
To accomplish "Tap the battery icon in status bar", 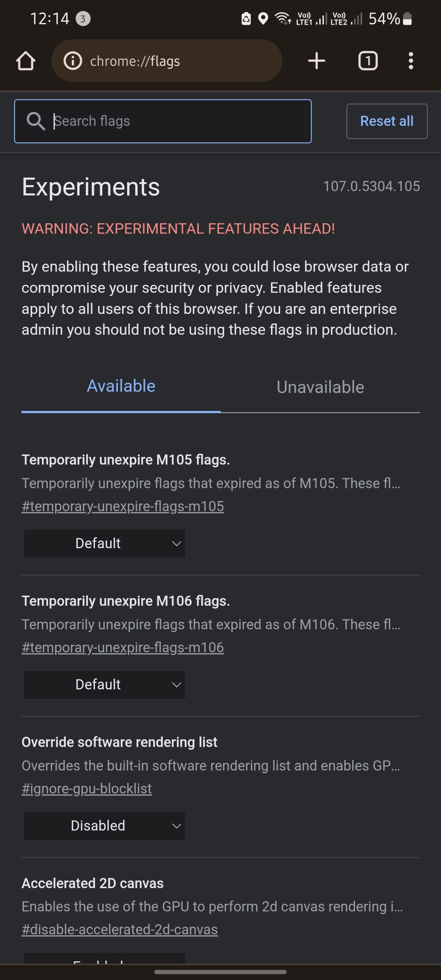I will pyautogui.click(x=408, y=18).
